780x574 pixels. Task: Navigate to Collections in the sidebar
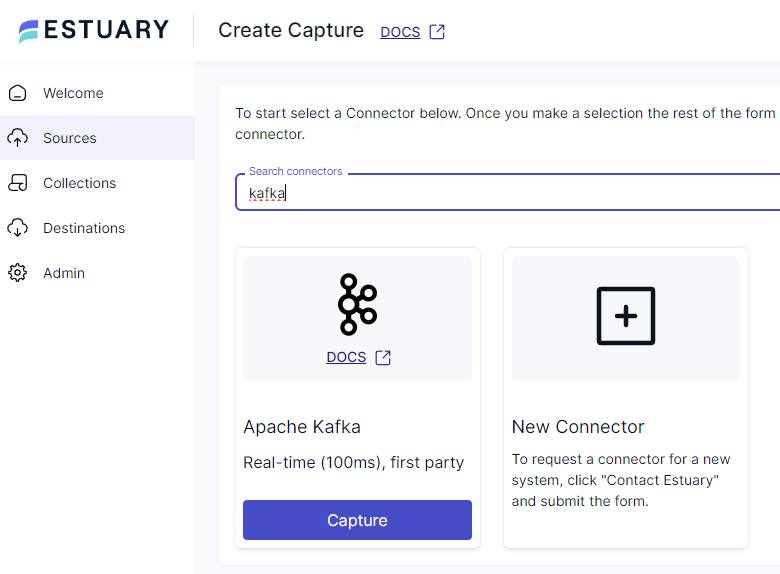click(79, 183)
